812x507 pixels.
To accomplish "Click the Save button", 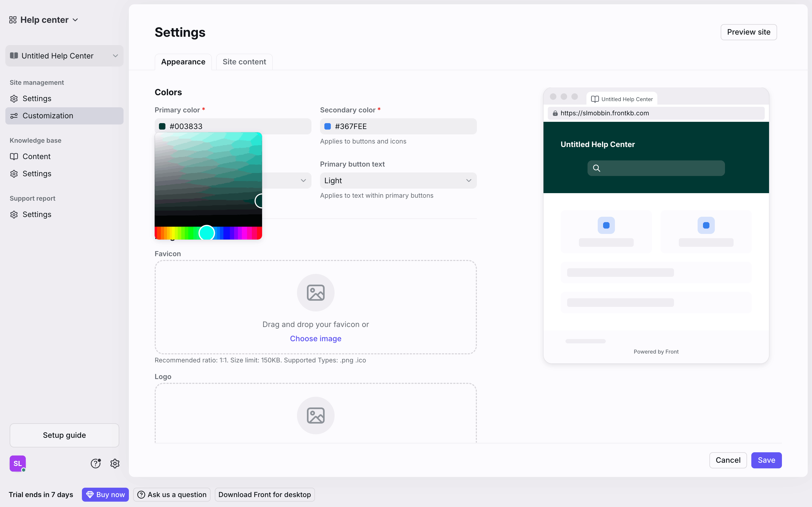I will click(766, 460).
